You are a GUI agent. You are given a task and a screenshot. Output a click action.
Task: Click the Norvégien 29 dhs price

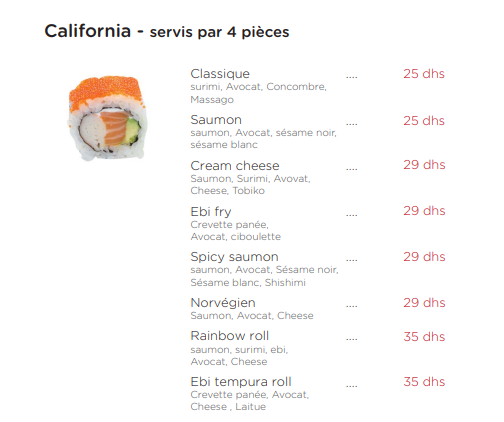pyautogui.click(x=424, y=303)
